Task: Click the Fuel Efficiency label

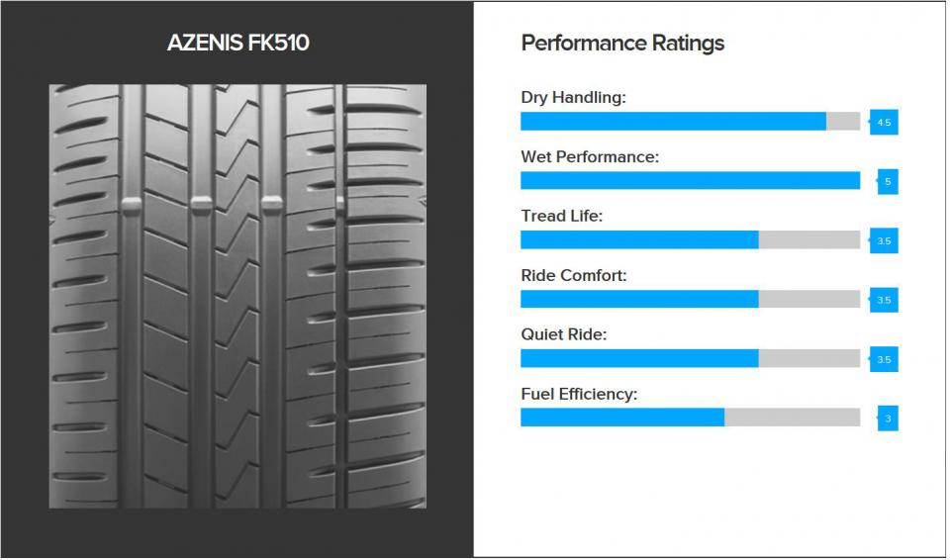Action: [579, 395]
